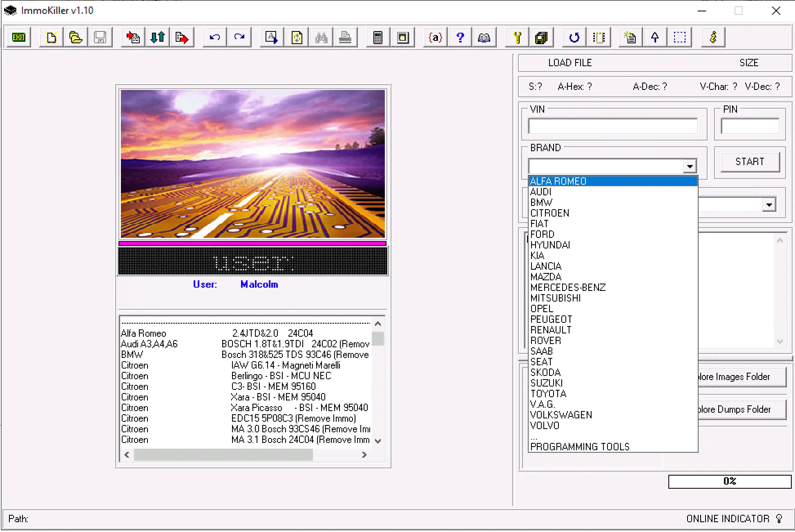Select LANCIA brand option
The height and width of the screenshot is (532, 795).
pyautogui.click(x=613, y=266)
